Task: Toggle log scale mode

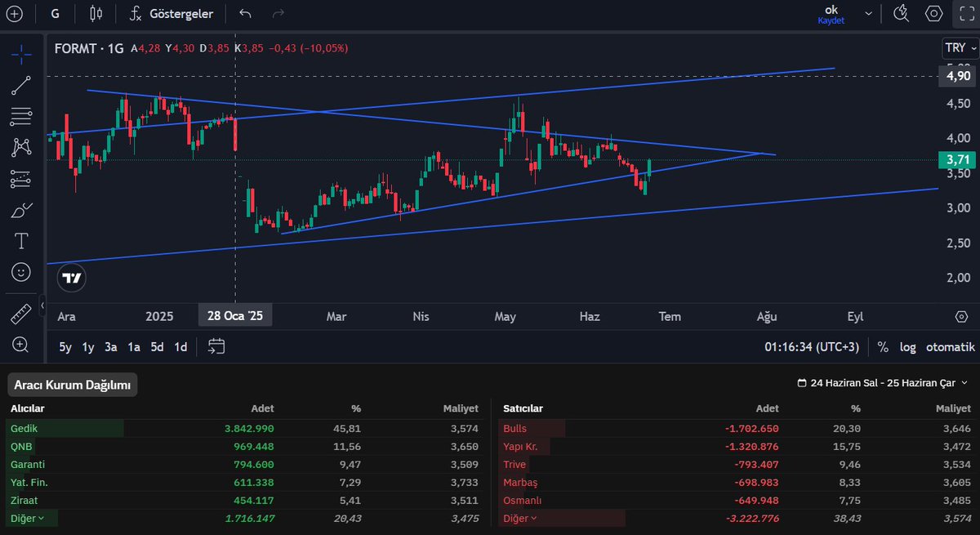Action: [x=908, y=347]
